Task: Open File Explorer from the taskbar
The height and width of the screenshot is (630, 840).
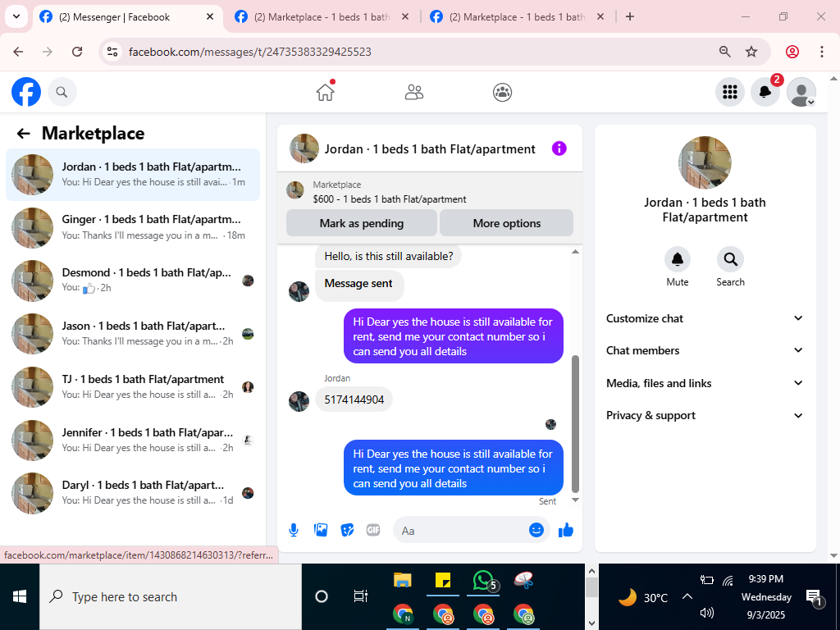Action: click(402, 580)
